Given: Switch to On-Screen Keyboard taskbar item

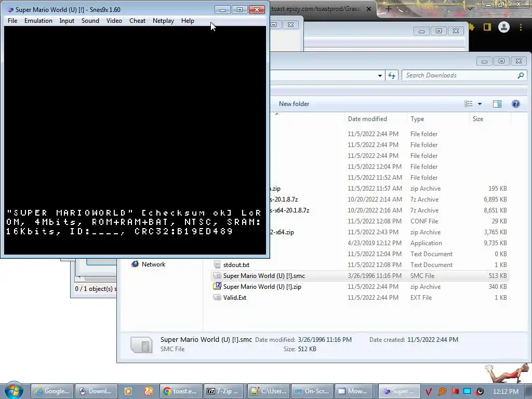Looking at the screenshot, I should [x=312, y=391].
